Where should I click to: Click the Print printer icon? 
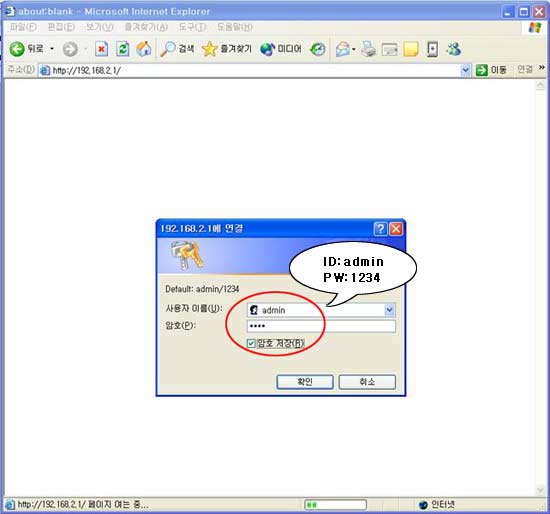(368, 49)
